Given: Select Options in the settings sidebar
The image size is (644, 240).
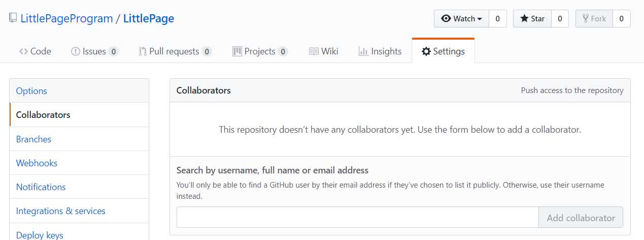Looking at the screenshot, I should [31, 91].
